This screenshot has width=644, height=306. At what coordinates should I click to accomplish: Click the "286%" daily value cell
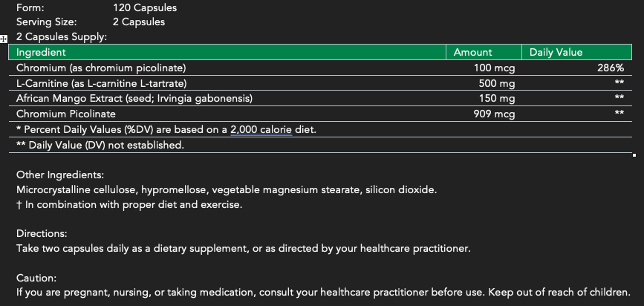pos(610,68)
